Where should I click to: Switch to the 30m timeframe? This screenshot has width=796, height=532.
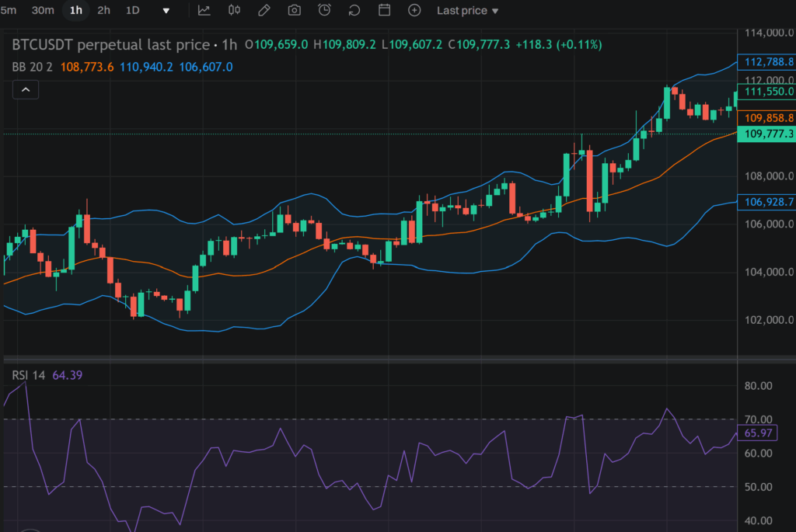43,10
